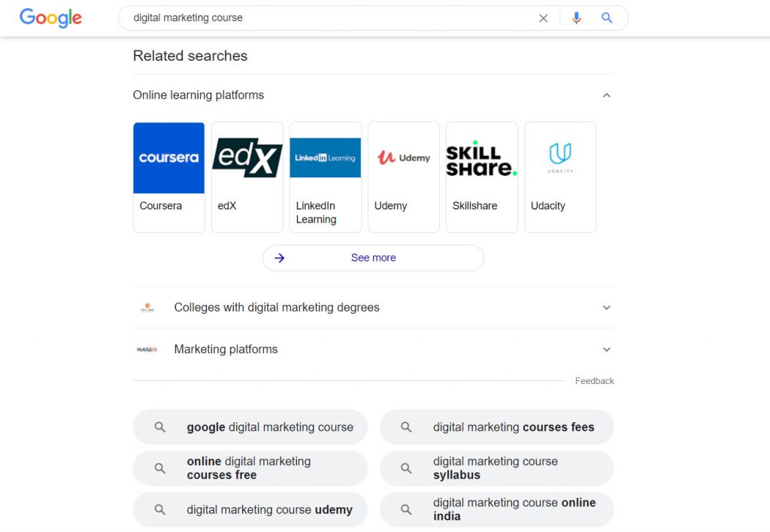The image size is (770, 532).
Task: Click the small icon beside Colleges with digital marketing
Action: (x=147, y=308)
